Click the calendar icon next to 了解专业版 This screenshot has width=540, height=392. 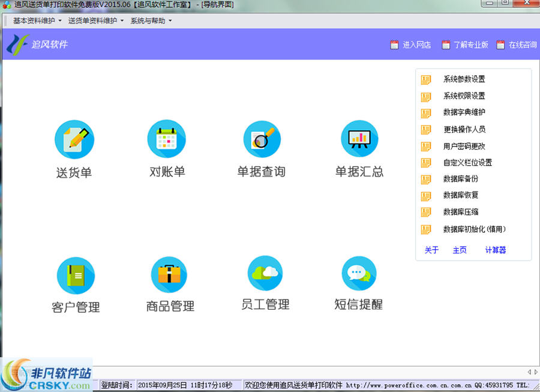[x=446, y=45]
